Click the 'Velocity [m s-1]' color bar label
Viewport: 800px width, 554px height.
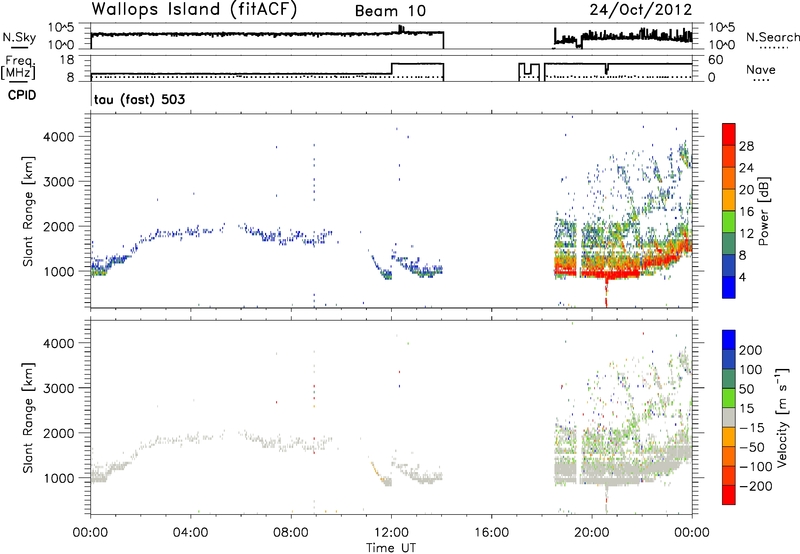pos(782,417)
